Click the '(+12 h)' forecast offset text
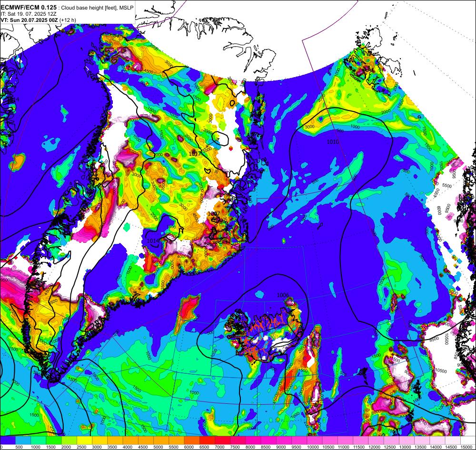 coord(68,20)
